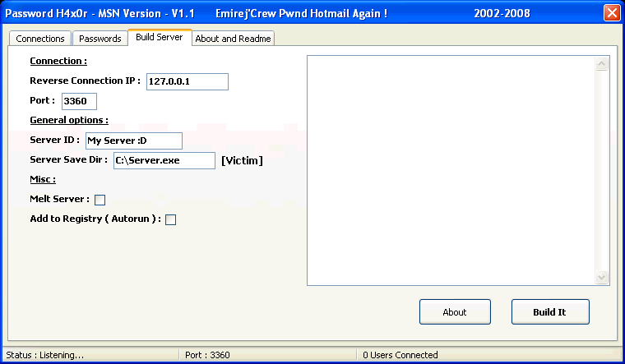
Task: Open the Passwords tab
Action: point(100,39)
